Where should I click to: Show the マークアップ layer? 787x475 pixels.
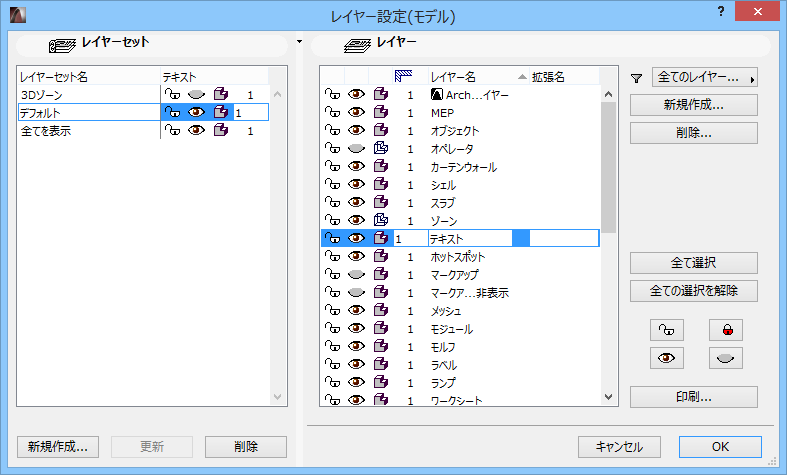356,274
